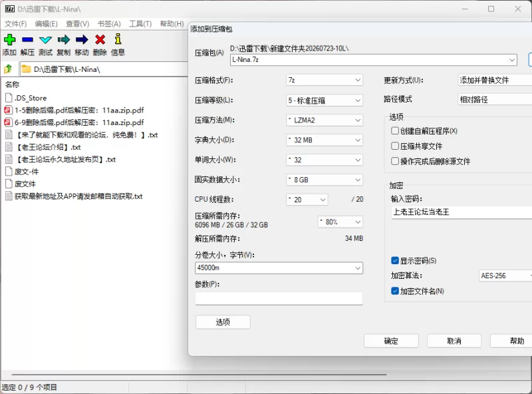Select the 1-5 pdf file icon

(x=7, y=110)
